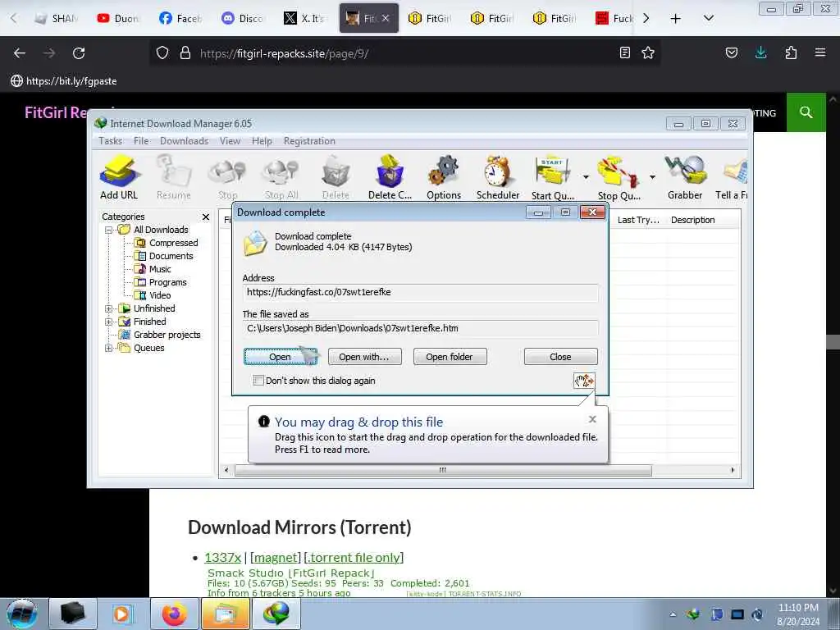
Task: Open Start Queue dropdown arrow
Action: point(586,177)
